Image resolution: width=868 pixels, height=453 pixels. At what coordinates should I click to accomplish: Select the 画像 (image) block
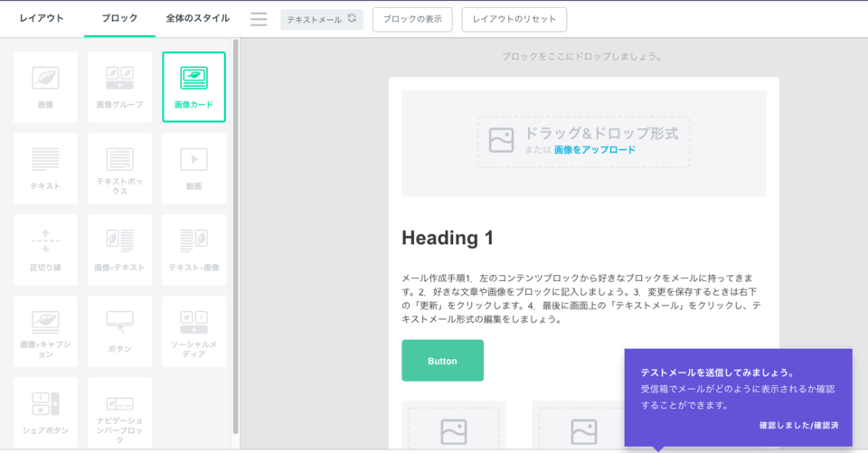45,87
